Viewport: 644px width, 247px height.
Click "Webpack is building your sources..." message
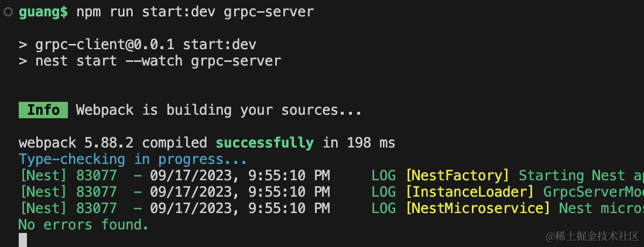coord(218,110)
